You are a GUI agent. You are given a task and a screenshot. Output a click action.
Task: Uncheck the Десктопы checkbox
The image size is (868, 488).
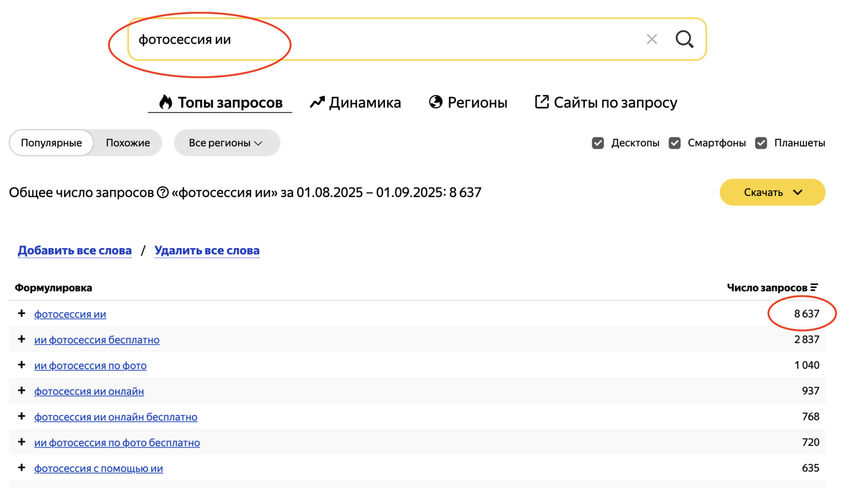598,143
